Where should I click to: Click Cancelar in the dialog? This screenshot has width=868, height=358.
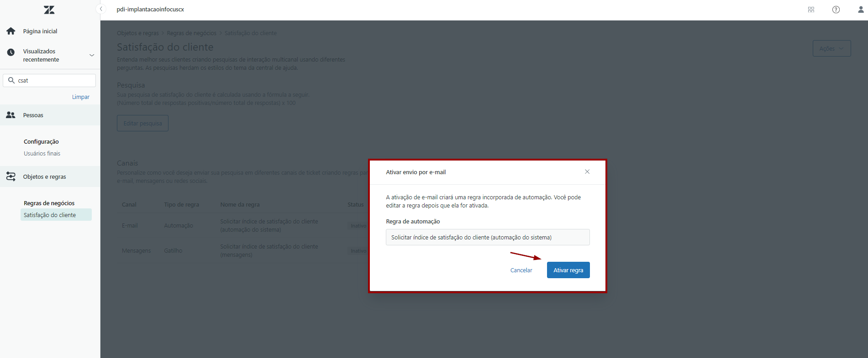(521, 270)
